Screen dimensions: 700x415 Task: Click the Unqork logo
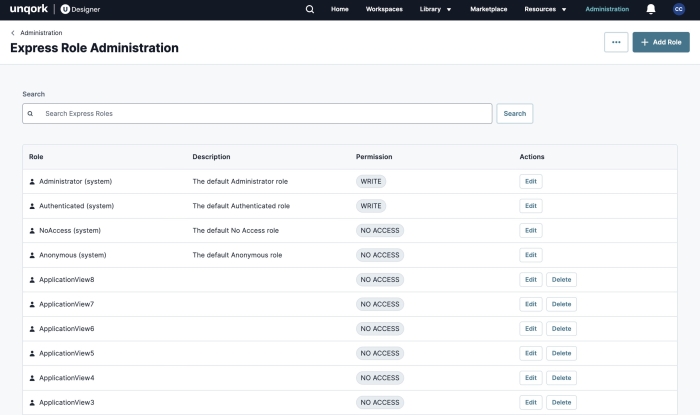coord(29,9)
